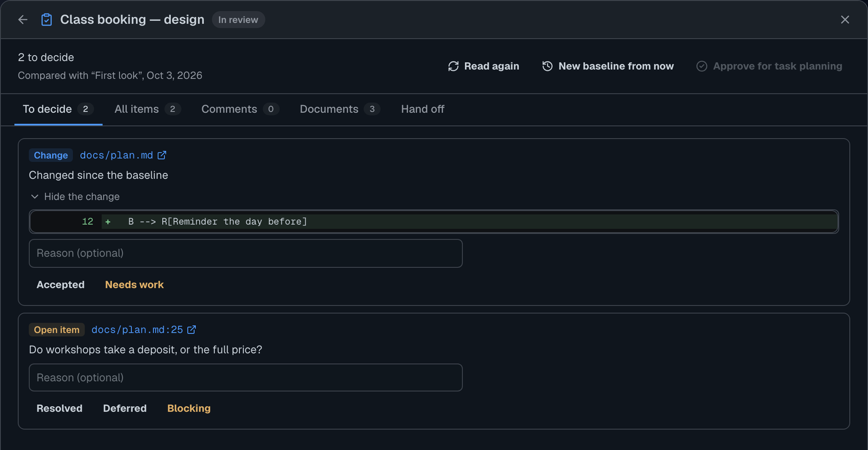Image resolution: width=868 pixels, height=450 pixels.
Task: Click the In review status badge
Action: pos(238,20)
